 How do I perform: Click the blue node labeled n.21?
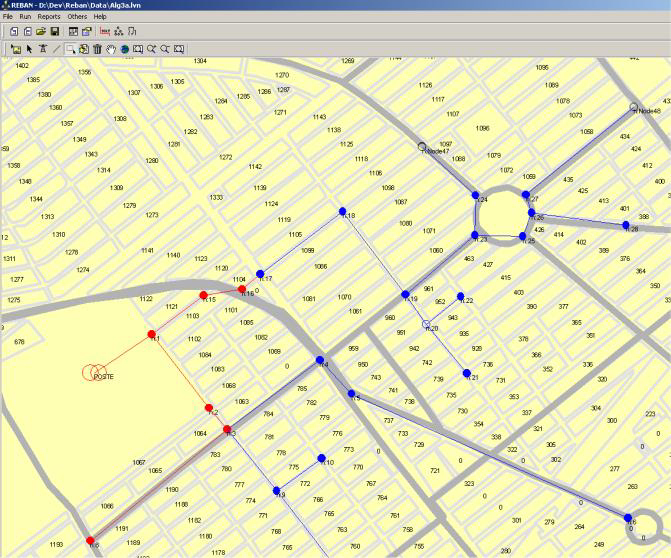[467, 373]
